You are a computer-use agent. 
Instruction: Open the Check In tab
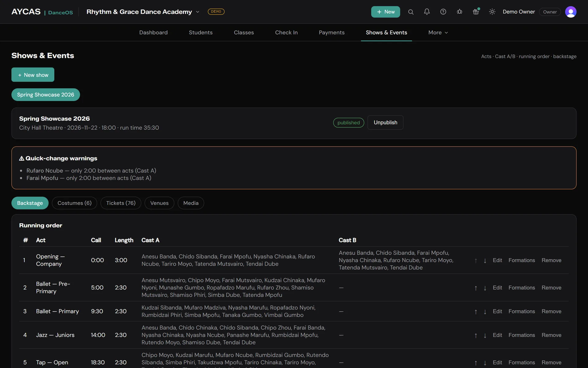click(286, 33)
